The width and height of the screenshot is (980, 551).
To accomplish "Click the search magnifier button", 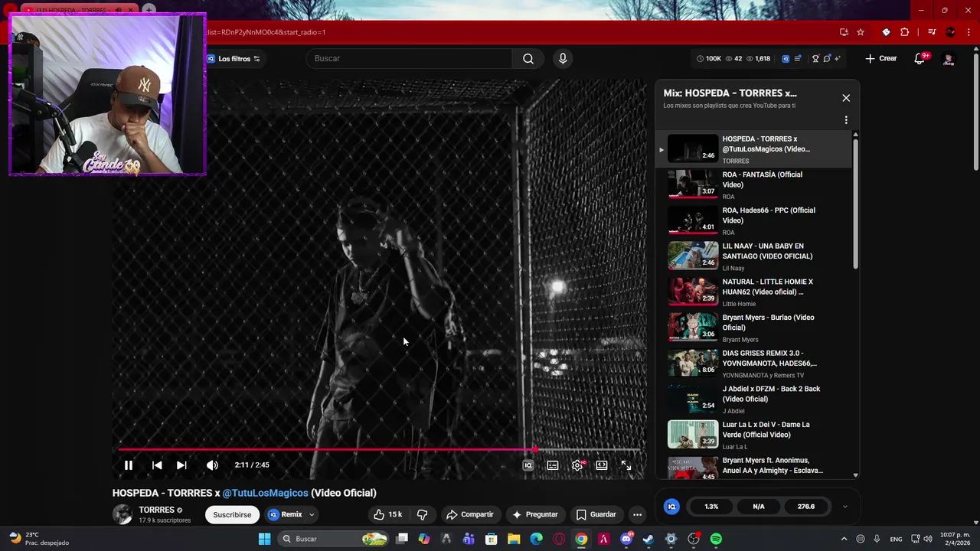I will point(528,59).
